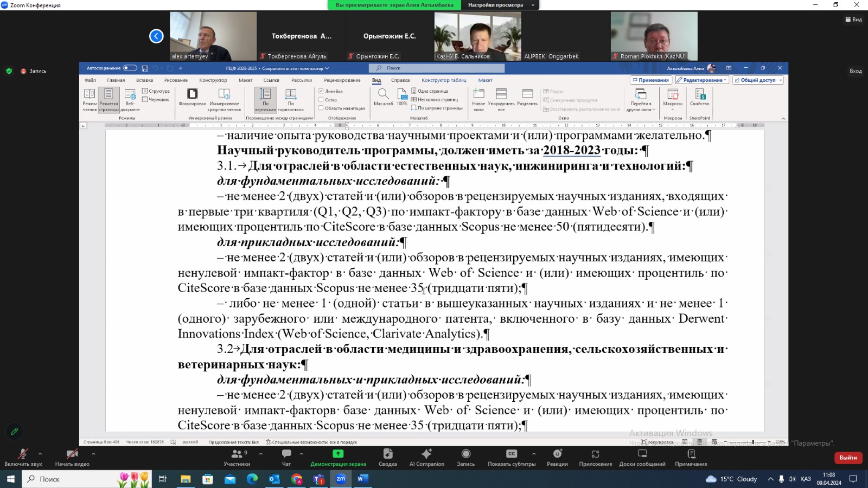Split the window (Разделить)

[527, 97]
